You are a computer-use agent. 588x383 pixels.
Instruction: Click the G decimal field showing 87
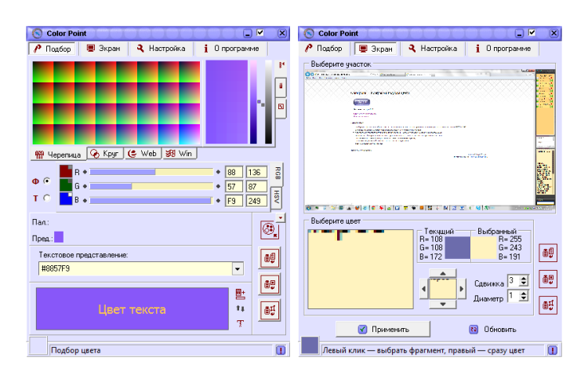(x=256, y=187)
